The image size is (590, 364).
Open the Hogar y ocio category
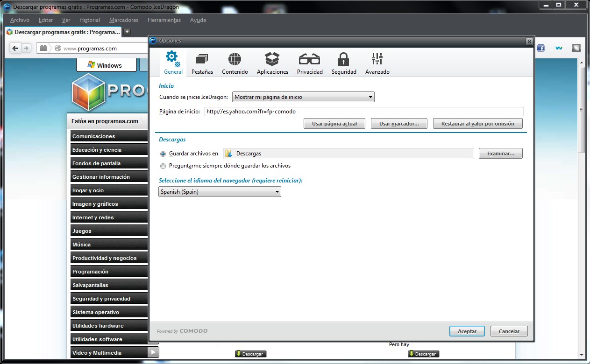pos(109,190)
